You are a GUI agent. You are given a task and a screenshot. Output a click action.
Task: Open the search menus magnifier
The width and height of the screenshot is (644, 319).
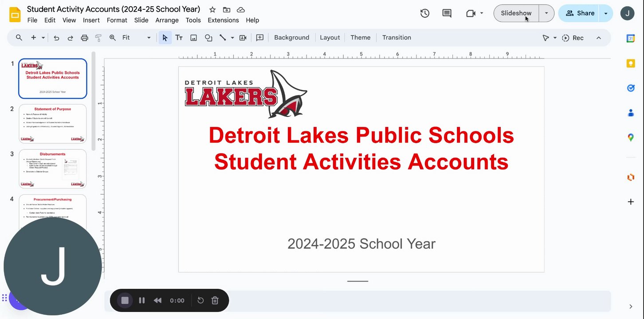(x=19, y=38)
